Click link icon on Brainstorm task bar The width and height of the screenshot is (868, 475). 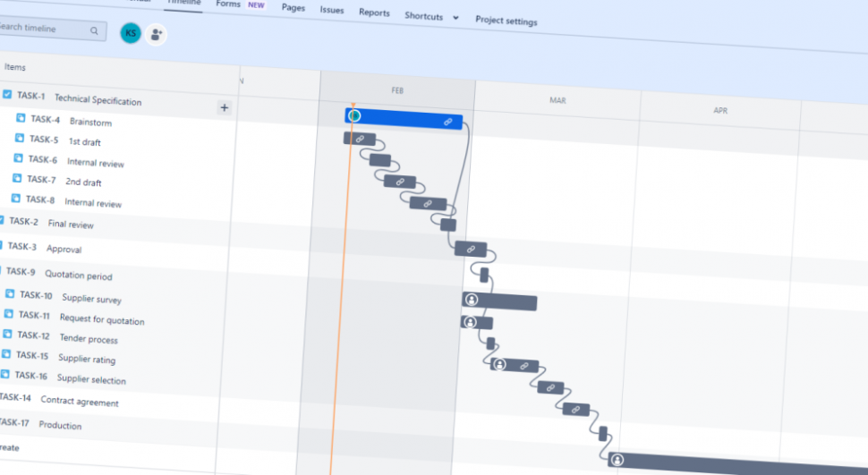click(x=359, y=139)
